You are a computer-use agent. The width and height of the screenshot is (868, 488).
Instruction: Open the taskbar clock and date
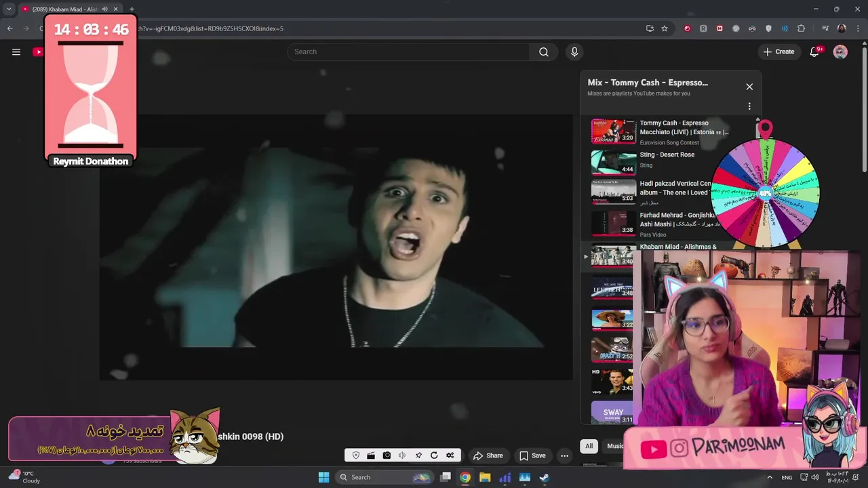point(837,477)
